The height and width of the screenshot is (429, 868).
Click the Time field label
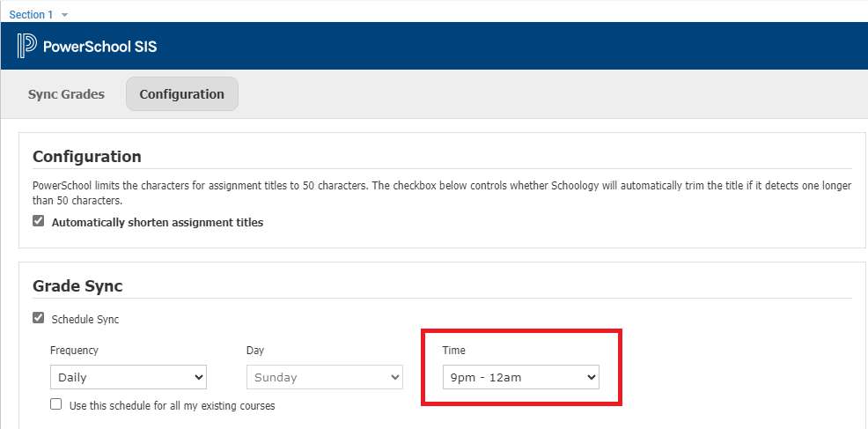tap(454, 351)
